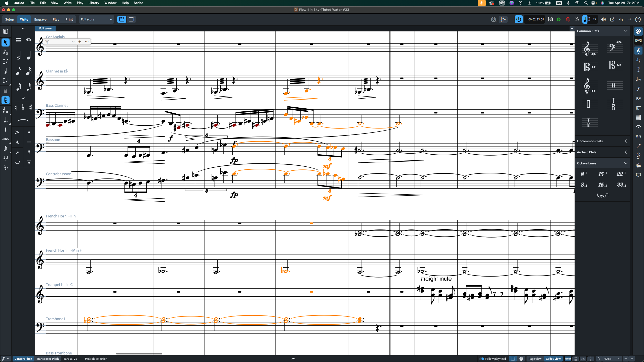Toggle the Dotted Notes tool

coord(6,120)
